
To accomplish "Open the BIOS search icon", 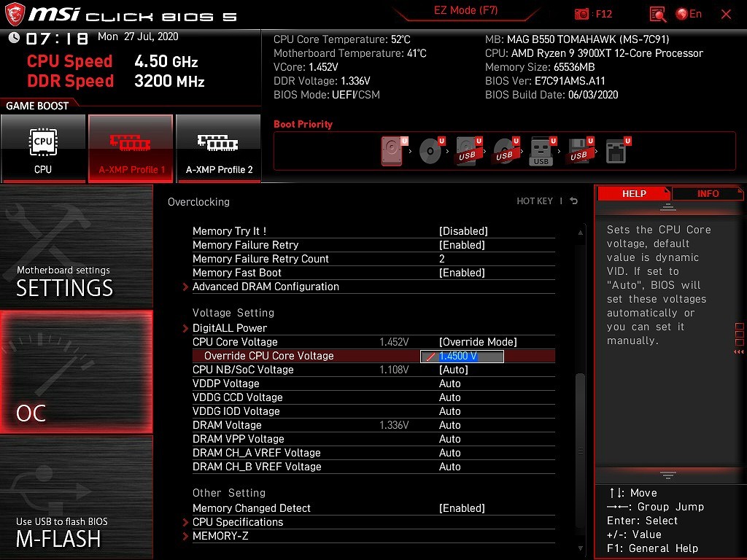I will (x=658, y=14).
